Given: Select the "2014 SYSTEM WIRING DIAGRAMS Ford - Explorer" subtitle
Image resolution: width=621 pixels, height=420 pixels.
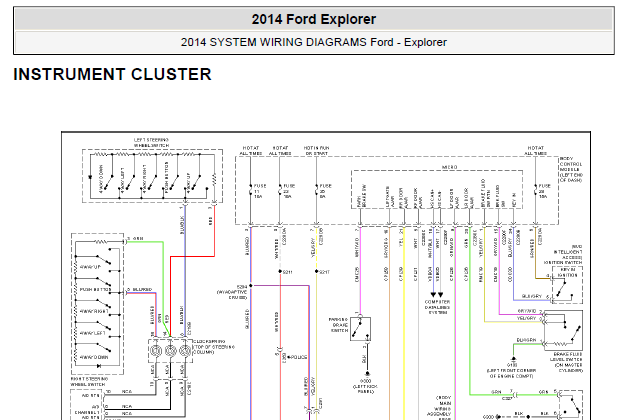Looking at the screenshot, I should pos(314,42).
